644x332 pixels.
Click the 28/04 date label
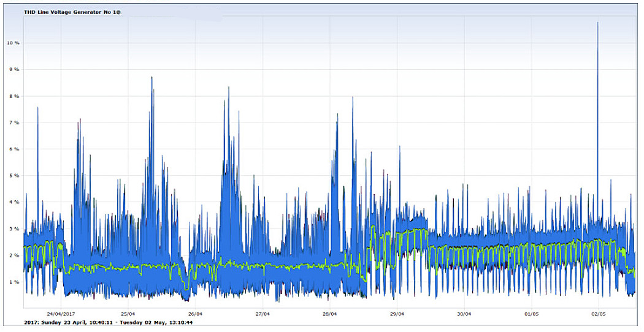pos(330,314)
